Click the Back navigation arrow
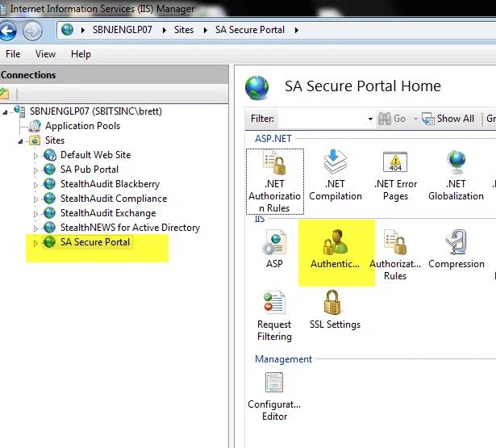Viewport: 496px width, 448px height. (x=8, y=31)
